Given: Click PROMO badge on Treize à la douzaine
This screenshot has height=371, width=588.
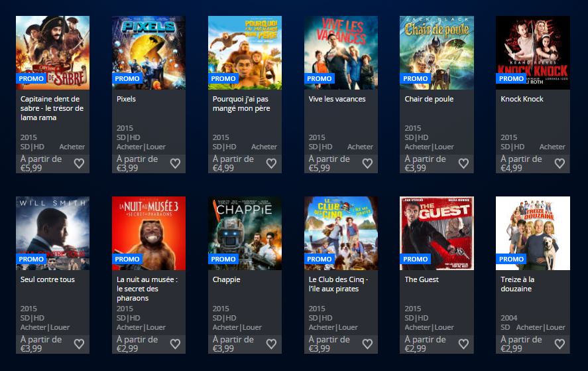Looking at the screenshot, I should coord(511,259).
